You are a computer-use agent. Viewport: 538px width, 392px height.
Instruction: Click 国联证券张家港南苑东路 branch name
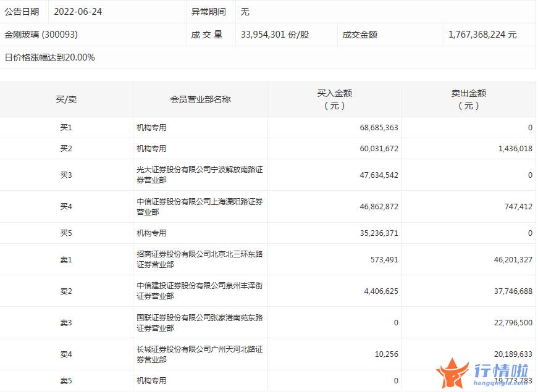coord(200,323)
